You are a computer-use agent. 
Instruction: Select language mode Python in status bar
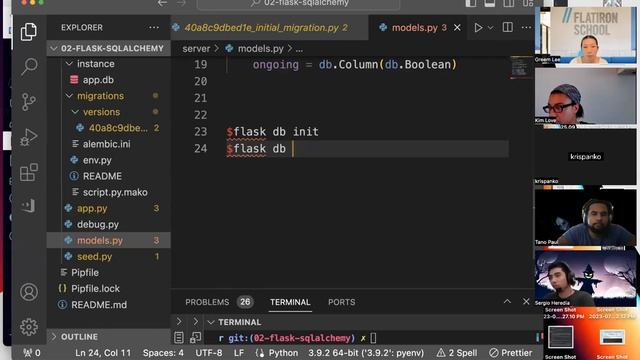[x=283, y=353]
